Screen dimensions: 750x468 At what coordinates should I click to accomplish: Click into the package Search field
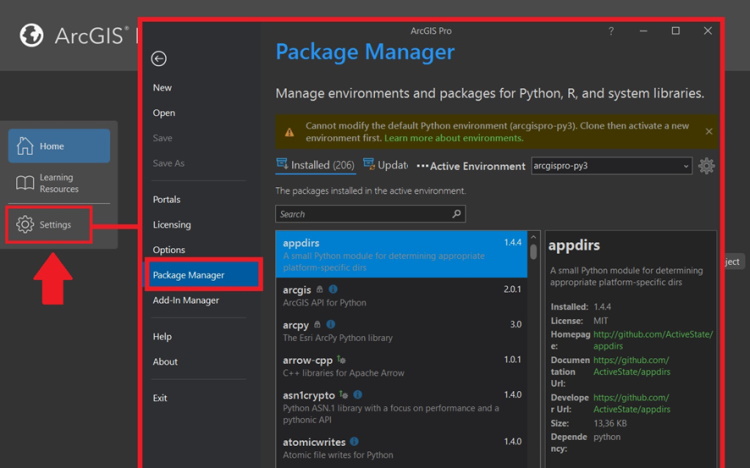point(370,214)
